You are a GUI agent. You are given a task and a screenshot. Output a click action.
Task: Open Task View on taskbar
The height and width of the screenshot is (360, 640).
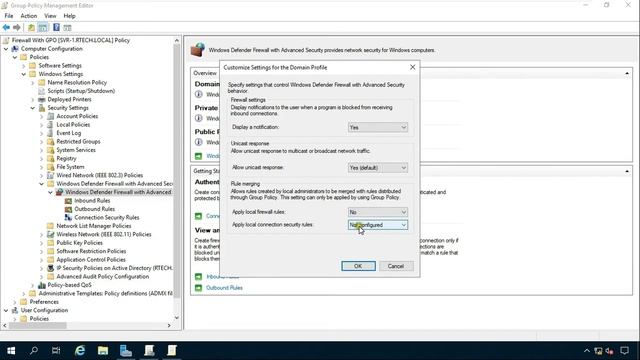[x=56, y=351]
